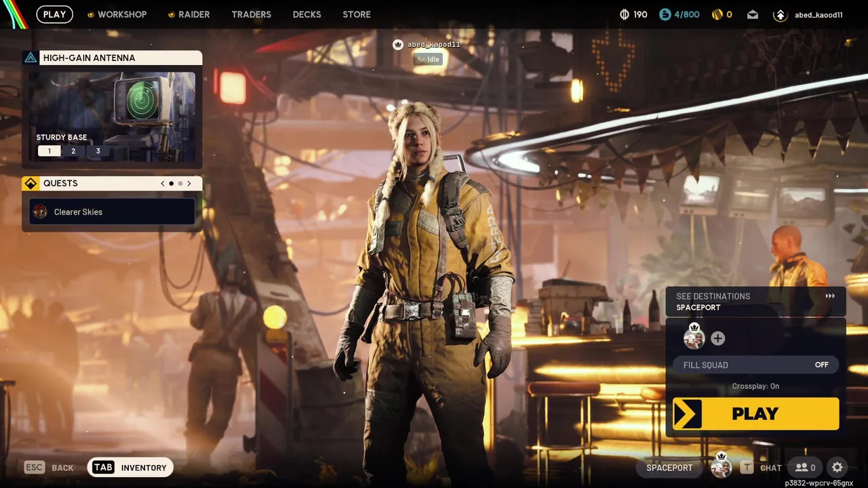Click the coin currency icon showing 190

(x=625, y=14)
